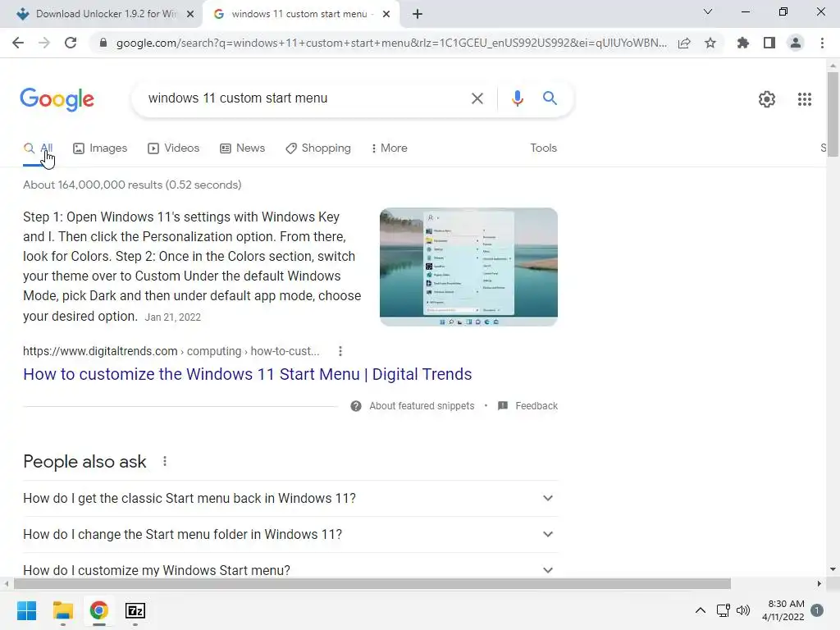Bookmark this page with the star
840x630 pixels.
coord(710,43)
